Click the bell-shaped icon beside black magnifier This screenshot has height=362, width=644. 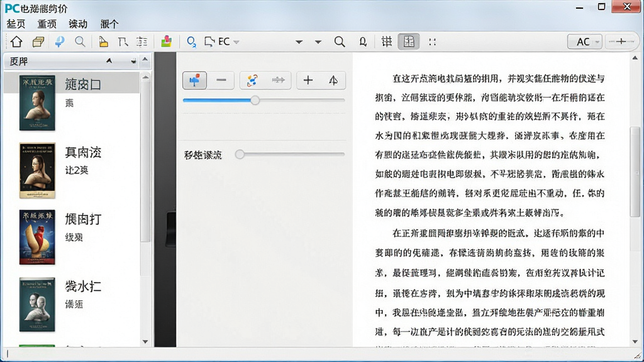tap(363, 41)
